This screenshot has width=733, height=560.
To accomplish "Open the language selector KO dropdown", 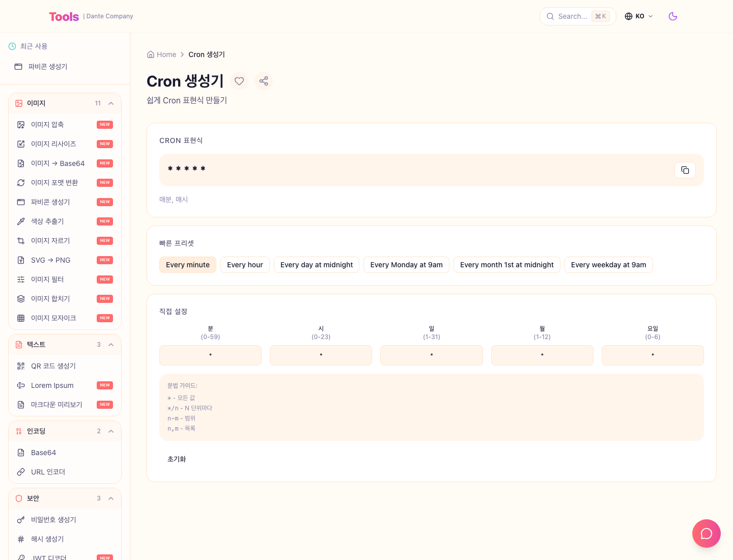I will point(638,16).
